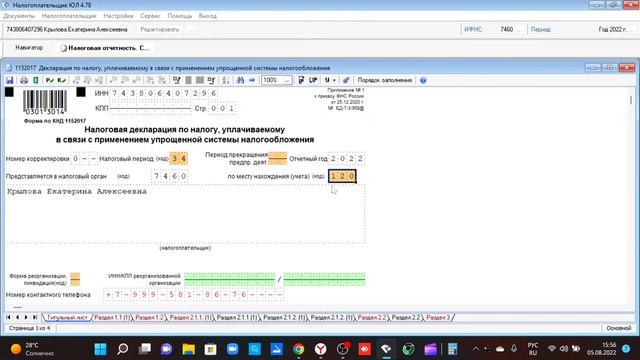Click the 'Налоговый период (код)' field with 34
This screenshot has width=640, height=360.
179,159
